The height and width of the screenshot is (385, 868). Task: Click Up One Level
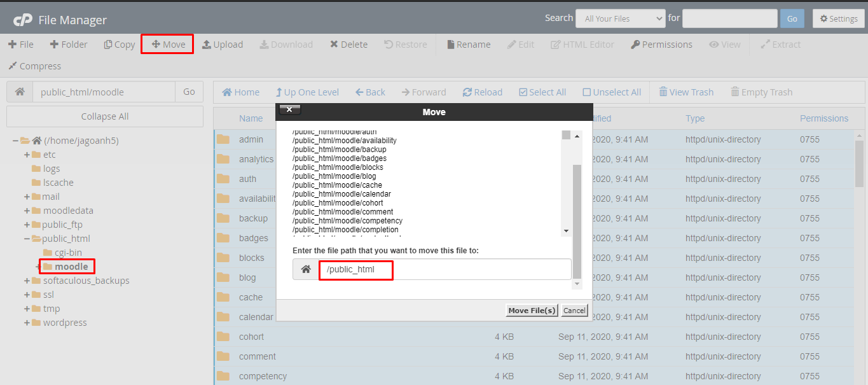(x=307, y=92)
